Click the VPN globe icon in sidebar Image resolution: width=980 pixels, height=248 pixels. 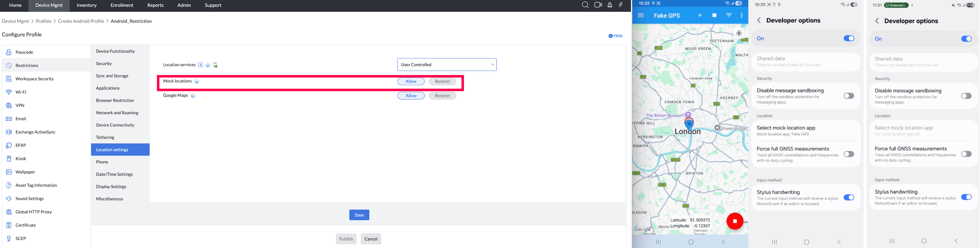click(9, 105)
